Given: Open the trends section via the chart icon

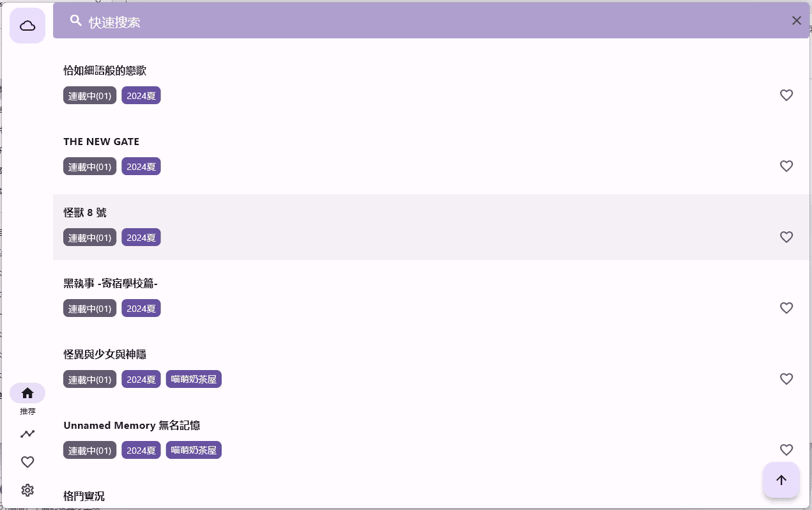Looking at the screenshot, I should coord(27,433).
